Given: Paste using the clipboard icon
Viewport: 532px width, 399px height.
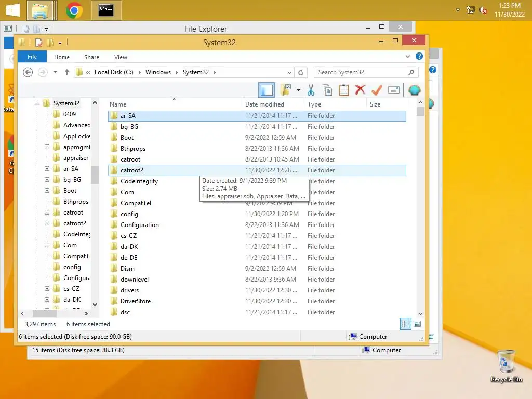Looking at the screenshot, I should [344, 90].
